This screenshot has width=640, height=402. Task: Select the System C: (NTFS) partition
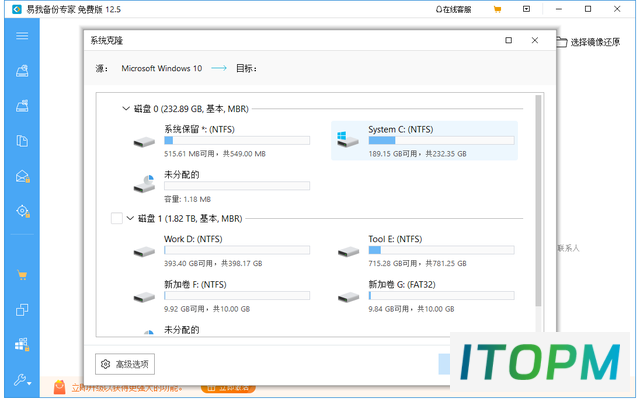click(x=424, y=141)
